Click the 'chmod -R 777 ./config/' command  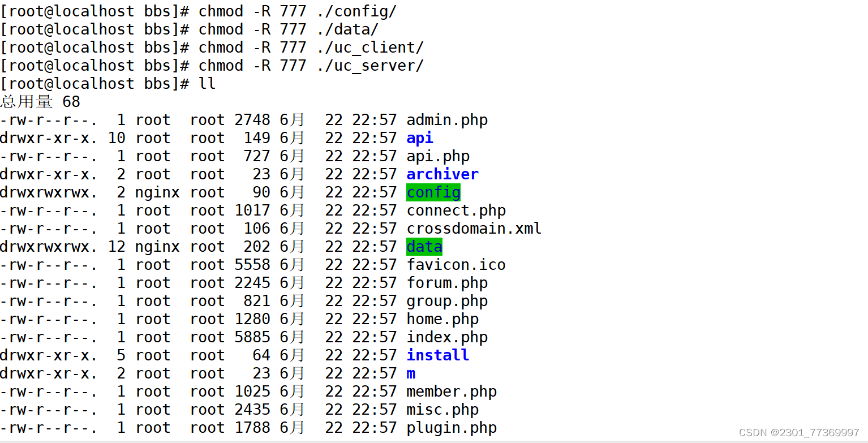click(x=298, y=11)
